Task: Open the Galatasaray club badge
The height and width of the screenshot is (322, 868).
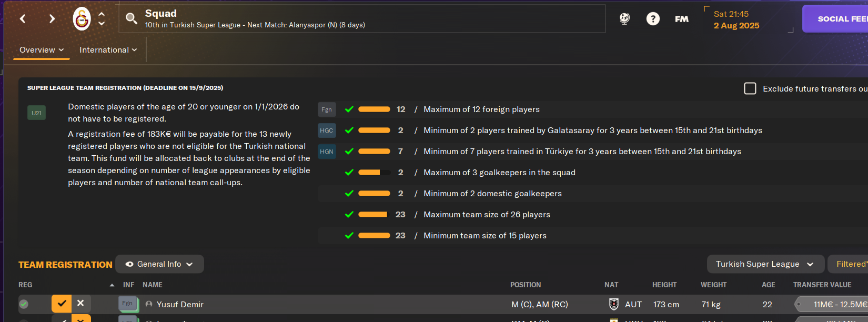Action: (82, 19)
